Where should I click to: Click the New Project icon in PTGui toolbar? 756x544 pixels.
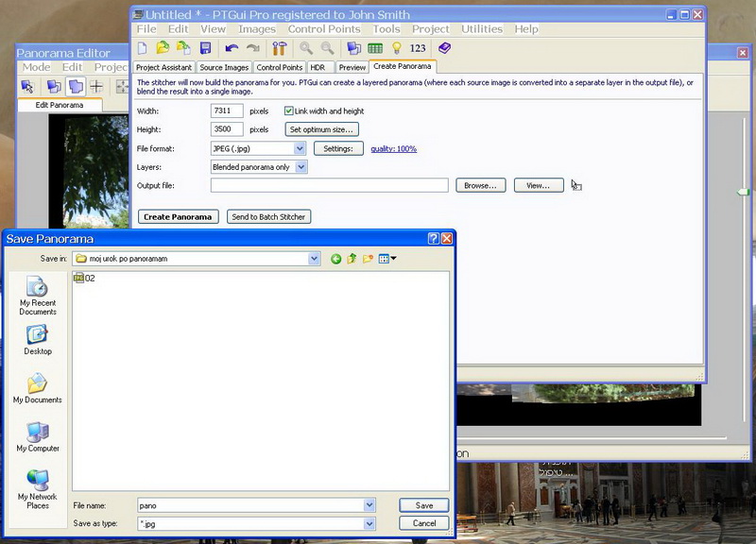143,48
